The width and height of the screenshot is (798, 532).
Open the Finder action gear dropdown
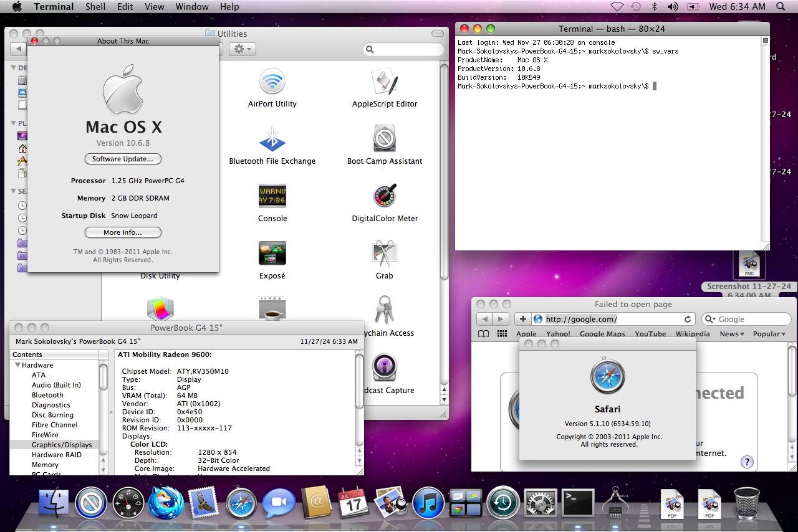click(242, 49)
